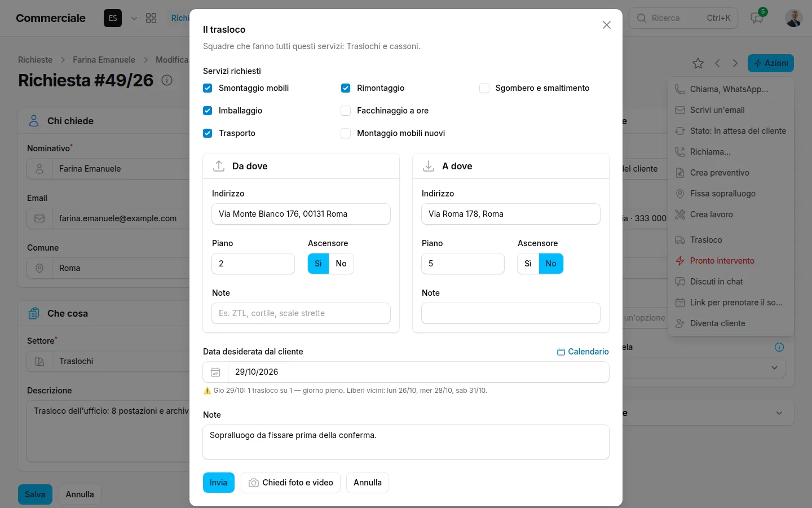Click the A dove Note field
The width and height of the screenshot is (812, 508).
pyautogui.click(x=511, y=313)
